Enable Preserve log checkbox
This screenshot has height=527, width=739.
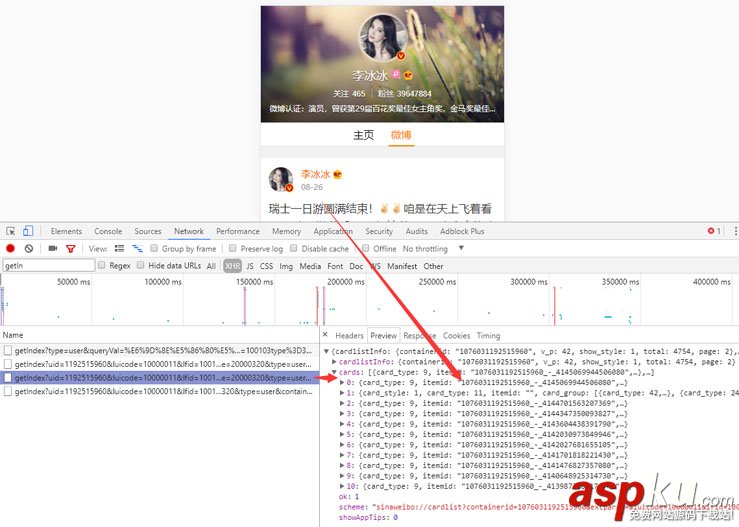pos(232,248)
